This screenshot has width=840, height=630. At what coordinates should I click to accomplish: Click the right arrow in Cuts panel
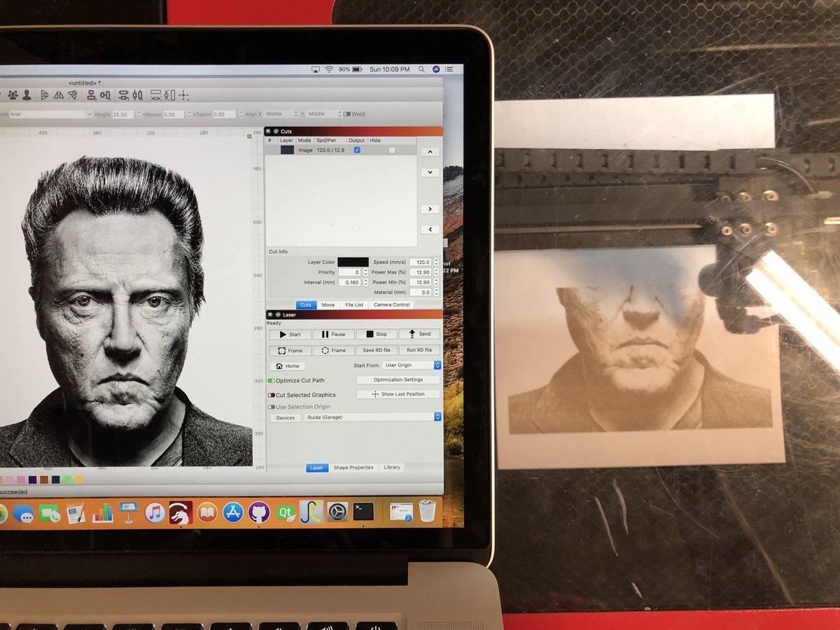[x=429, y=209]
